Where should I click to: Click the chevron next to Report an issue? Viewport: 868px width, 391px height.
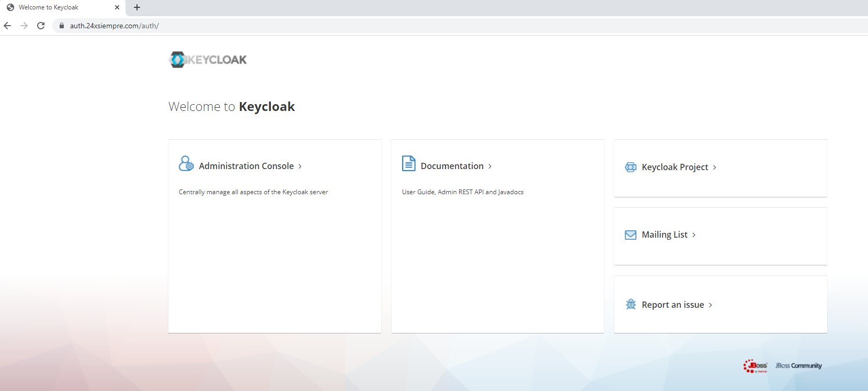pyautogui.click(x=711, y=305)
